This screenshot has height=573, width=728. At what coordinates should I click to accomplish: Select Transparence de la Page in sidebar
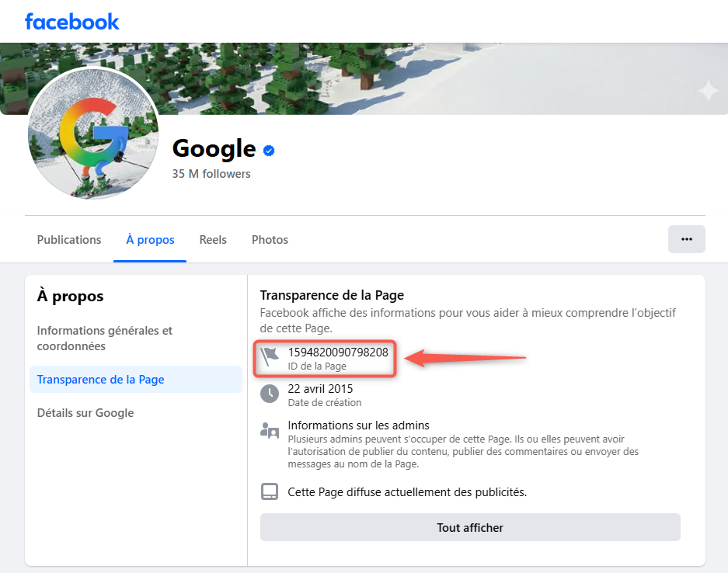[x=101, y=380]
